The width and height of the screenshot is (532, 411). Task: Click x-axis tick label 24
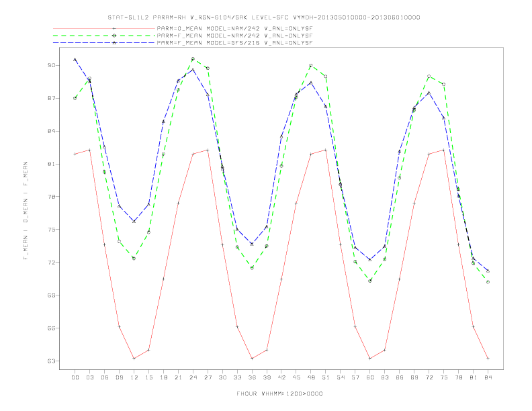(193, 377)
